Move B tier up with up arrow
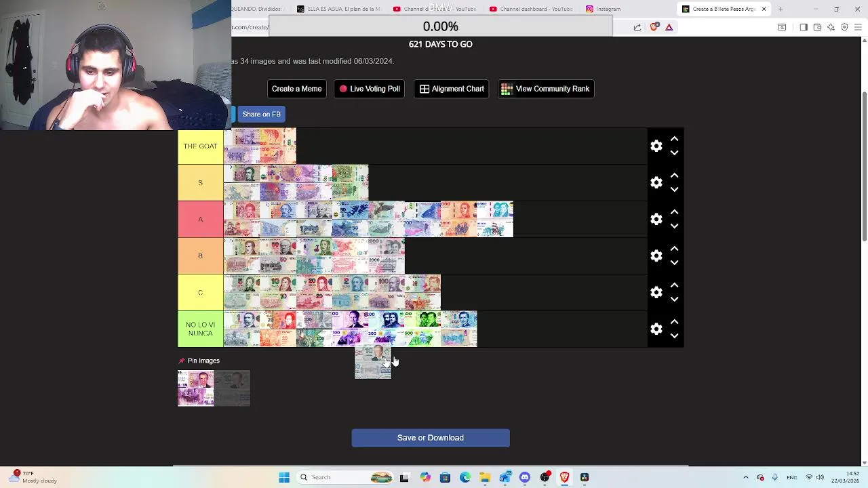The height and width of the screenshot is (488, 868). coord(674,248)
